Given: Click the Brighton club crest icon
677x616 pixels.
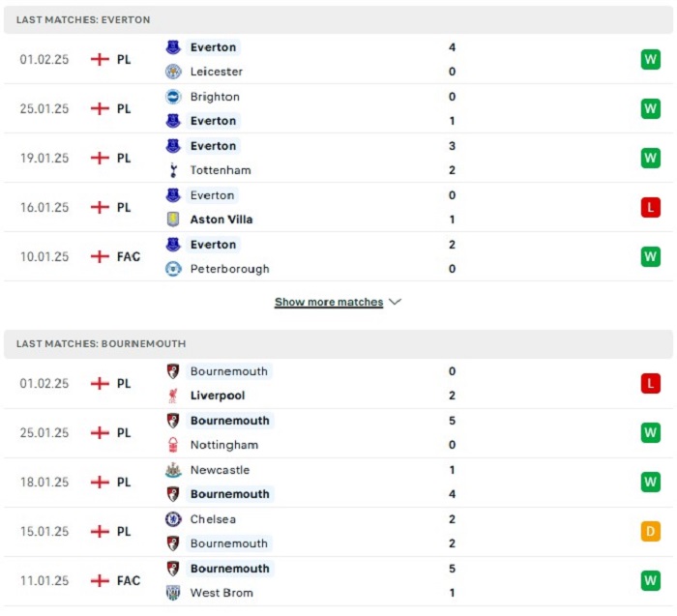Looking at the screenshot, I should click(x=173, y=97).
